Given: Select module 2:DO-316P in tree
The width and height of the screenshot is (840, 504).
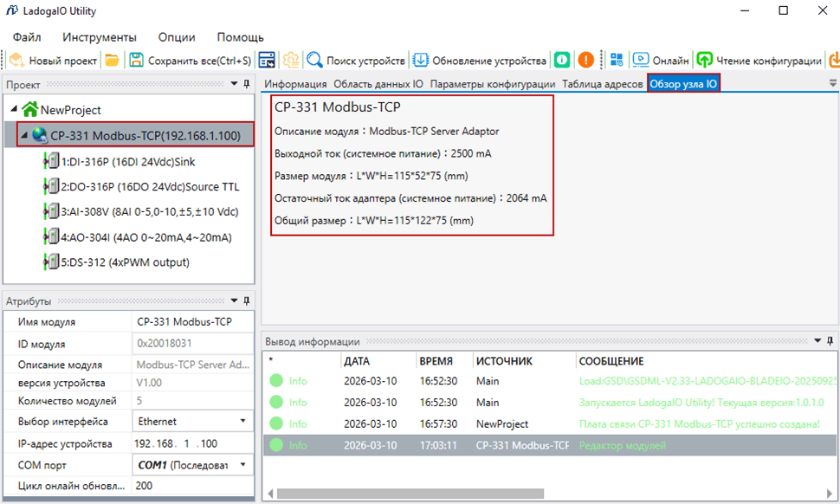Looking at the screenshot, I should 150,186.
